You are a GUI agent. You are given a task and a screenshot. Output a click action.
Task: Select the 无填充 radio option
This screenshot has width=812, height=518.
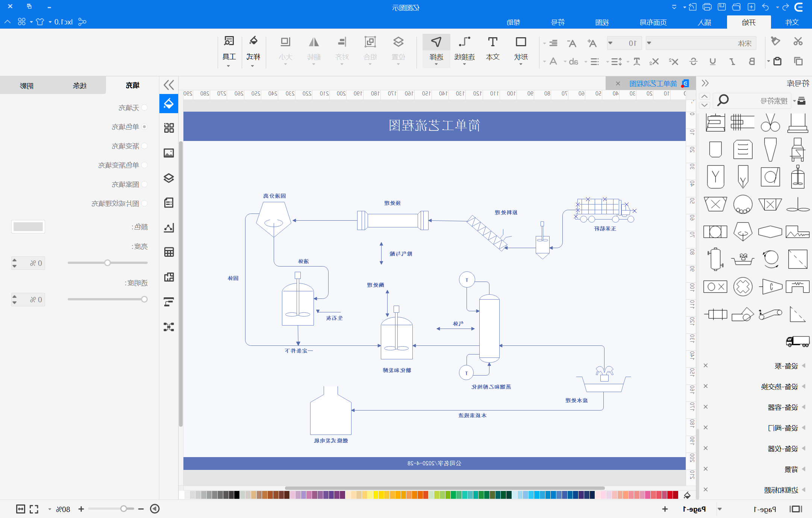(x=144, y=108)
